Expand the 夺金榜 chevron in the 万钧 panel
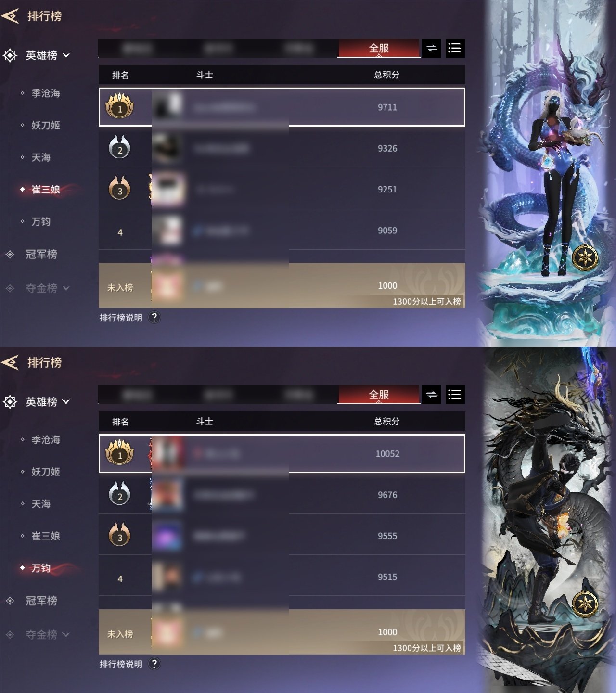Screen dimensions: 616x693 point(66,635)
